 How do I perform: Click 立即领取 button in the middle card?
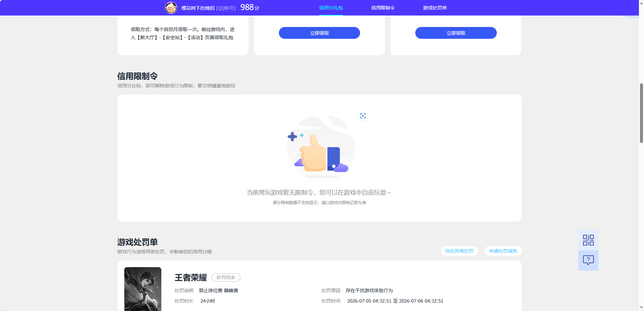pos(319,33)
